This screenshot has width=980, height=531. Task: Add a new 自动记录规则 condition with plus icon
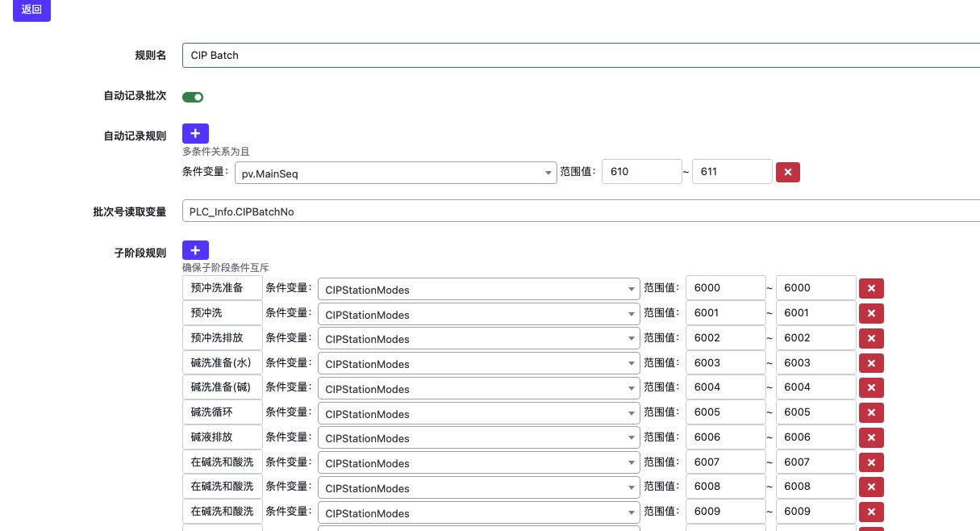click(195, 134)
